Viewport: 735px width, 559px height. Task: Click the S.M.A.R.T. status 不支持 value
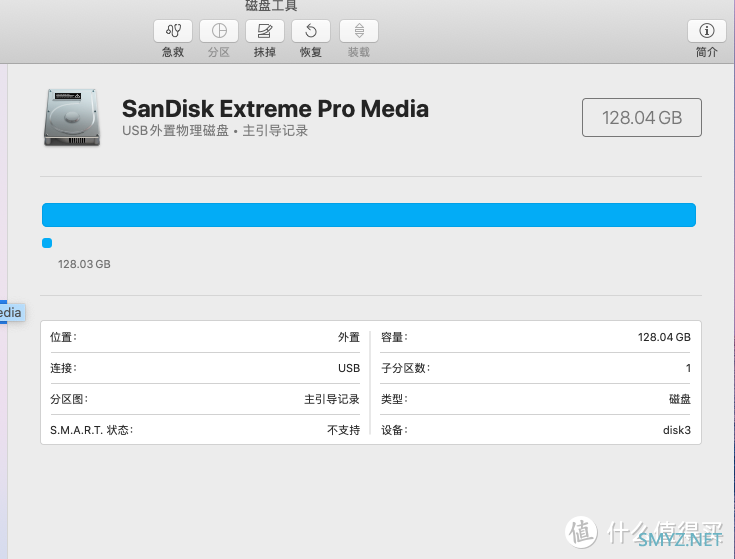[344, 430]
